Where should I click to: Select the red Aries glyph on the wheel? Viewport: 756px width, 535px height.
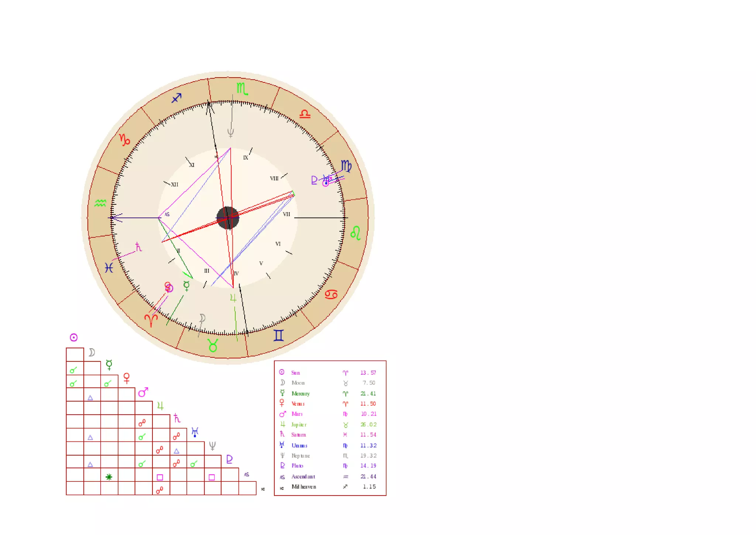151,320
